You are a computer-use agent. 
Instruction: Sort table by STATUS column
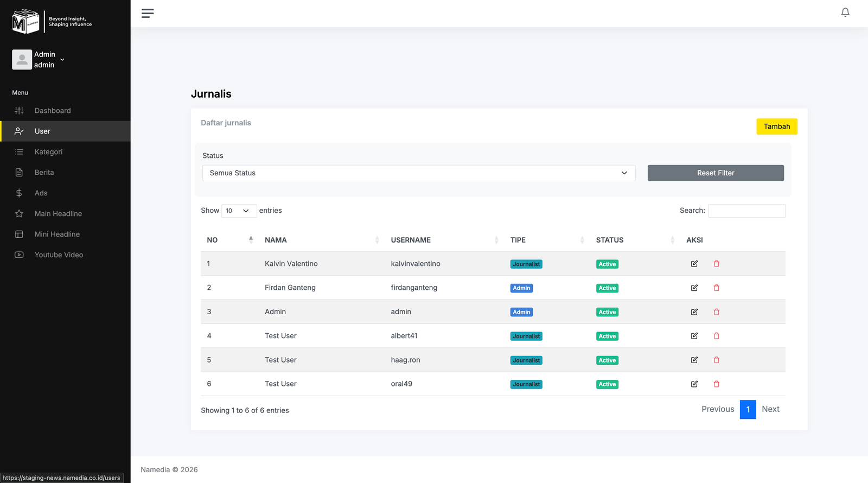(x=635, y=240)
